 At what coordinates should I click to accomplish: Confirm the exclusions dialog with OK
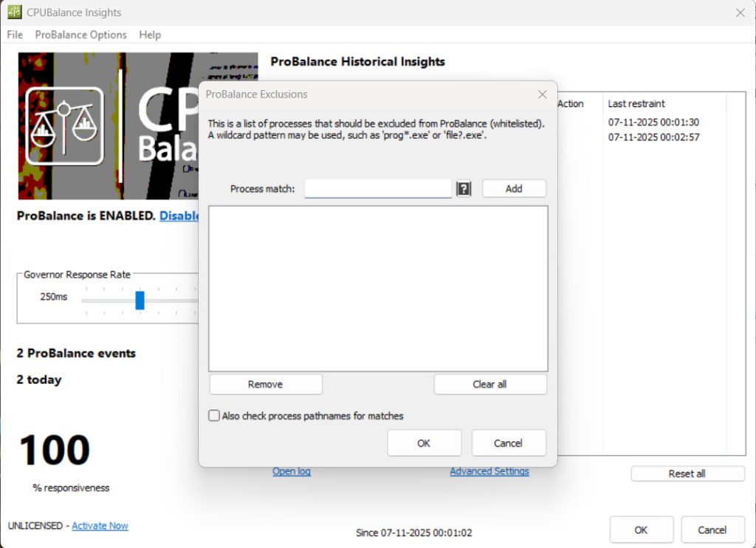click(x=424, y=443)
